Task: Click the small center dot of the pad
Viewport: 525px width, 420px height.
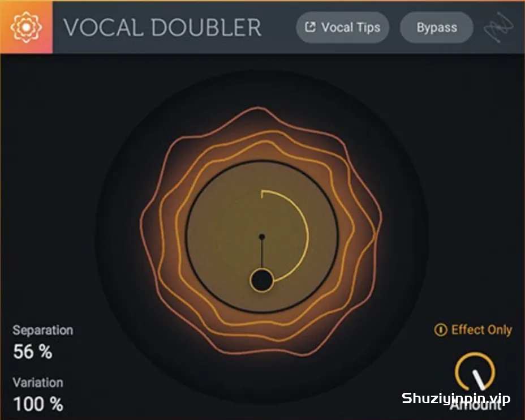Action: [x=262, y=237]
